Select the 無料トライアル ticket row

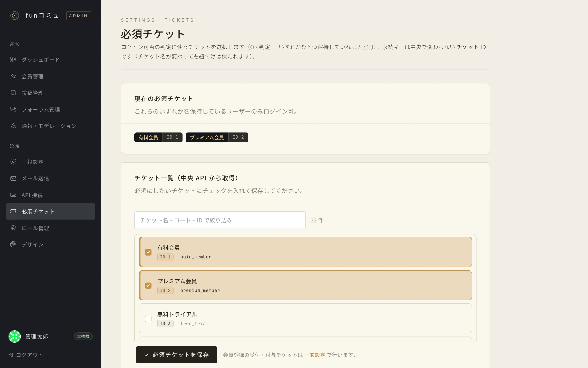point(305,318)
